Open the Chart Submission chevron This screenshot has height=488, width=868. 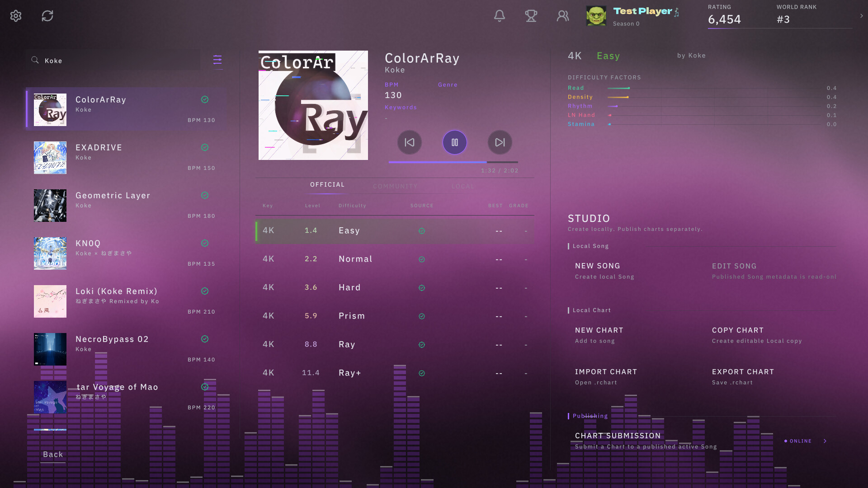pos(825,441)
